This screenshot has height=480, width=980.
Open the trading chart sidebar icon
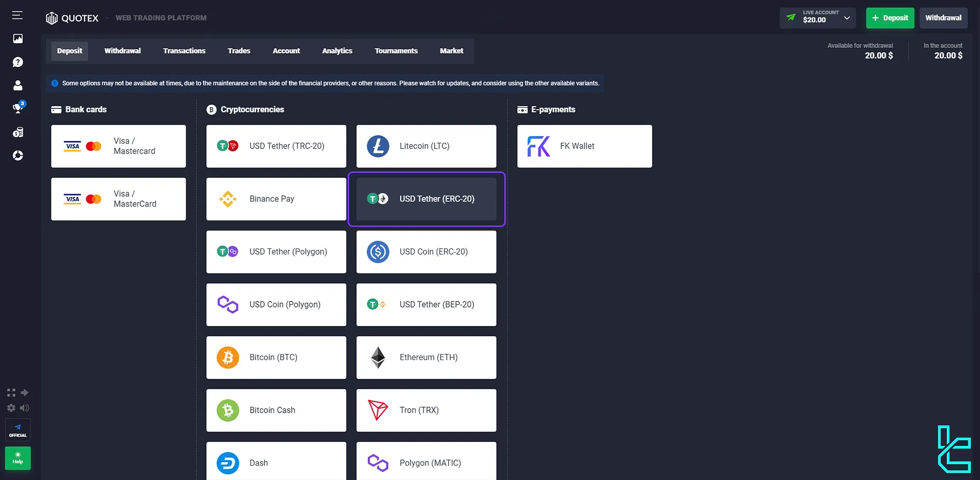[x=18, y=39]
